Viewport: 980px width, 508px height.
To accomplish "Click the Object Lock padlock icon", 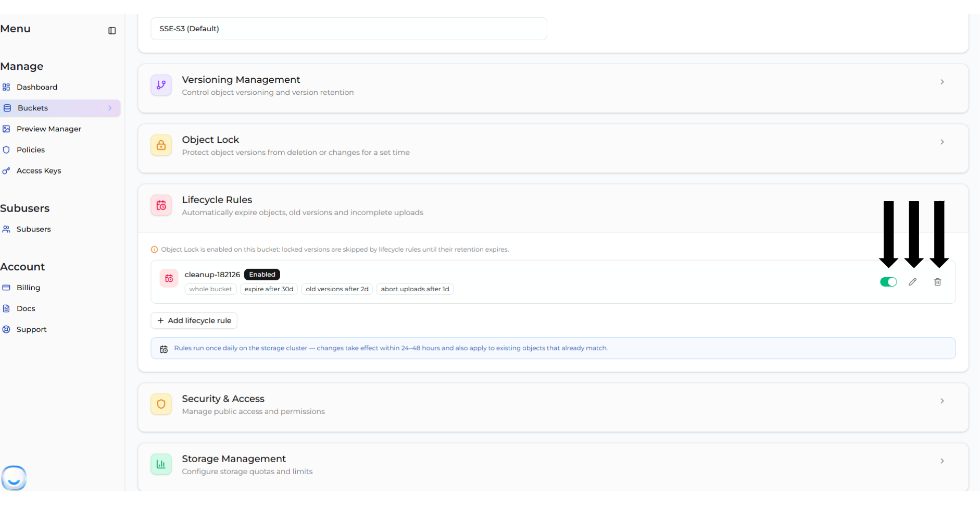I will pos(161,145).
